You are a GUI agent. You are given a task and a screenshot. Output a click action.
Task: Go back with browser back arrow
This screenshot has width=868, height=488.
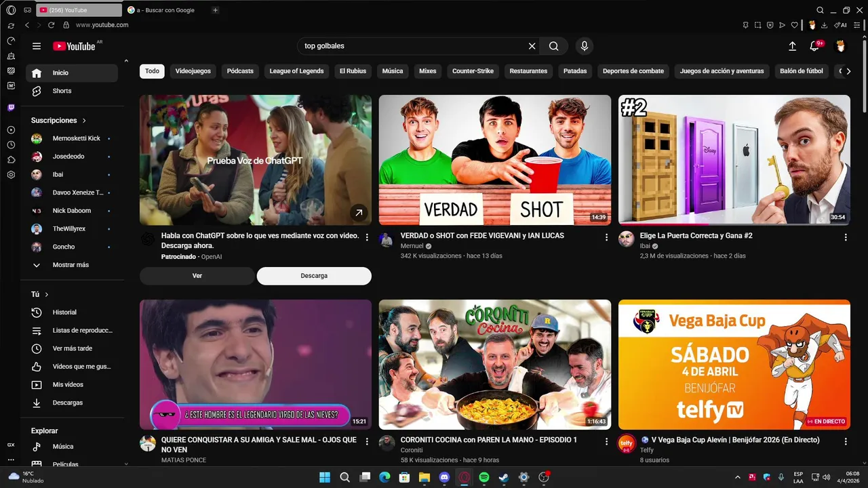click(27, 25)
